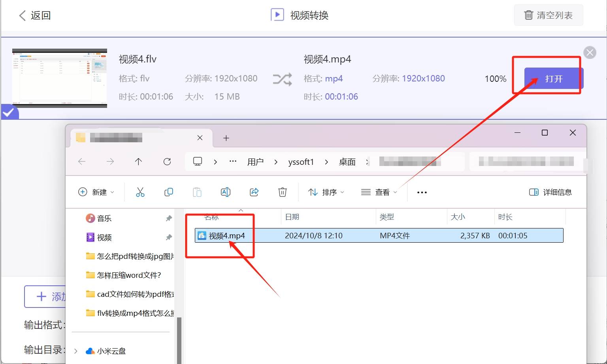The width and height of the screenshot is (607, 364).
Task: Toggle the 详细信息 details pane
Action: pos(550,192)
